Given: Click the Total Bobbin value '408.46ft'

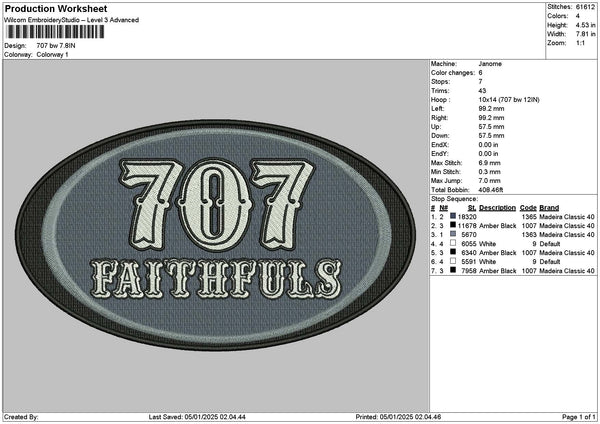Looking at the screenshot, I should (x=491, y=189).
